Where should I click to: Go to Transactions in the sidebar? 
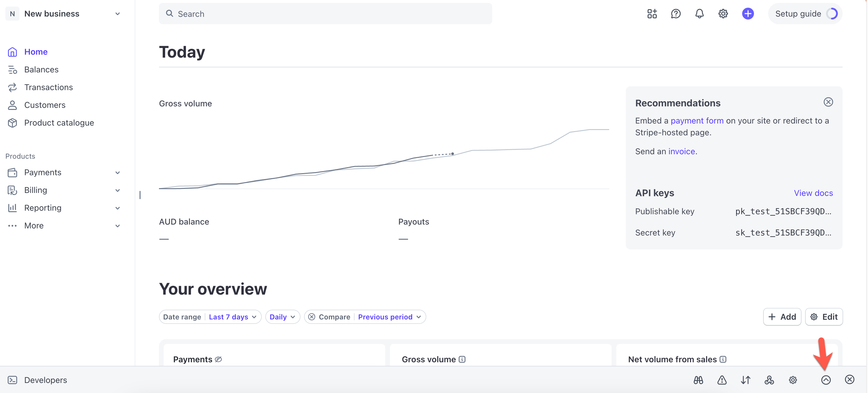pos(48,87)
